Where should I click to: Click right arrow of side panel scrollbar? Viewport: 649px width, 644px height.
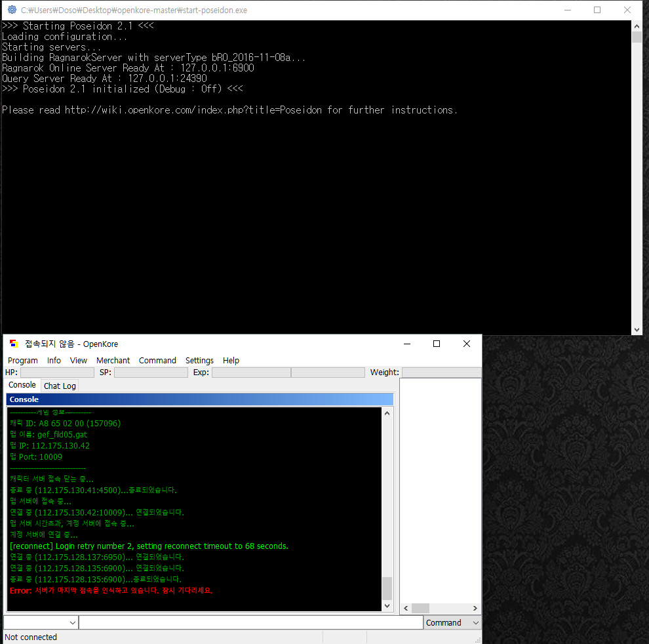pyautogui.click(x=475, y=608)
